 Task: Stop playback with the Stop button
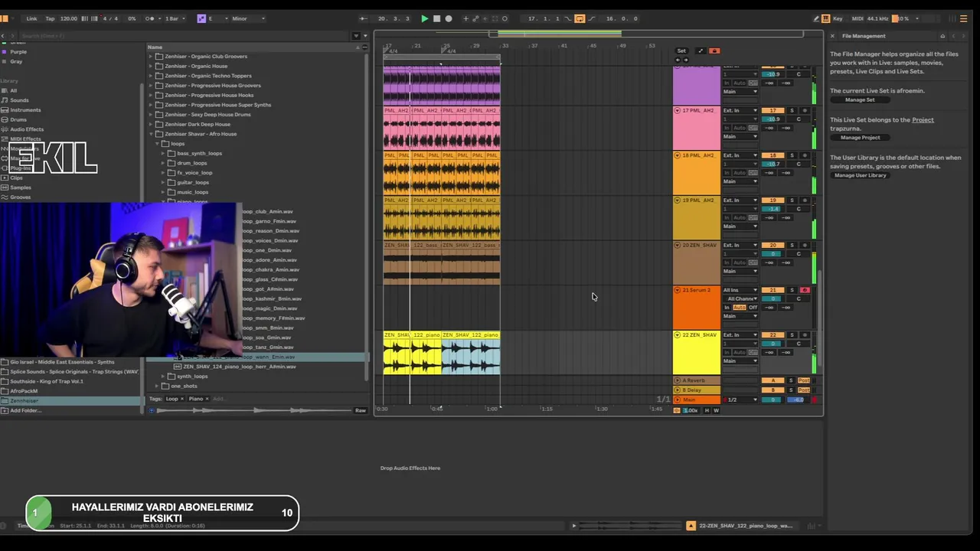(x=436, y=18)
